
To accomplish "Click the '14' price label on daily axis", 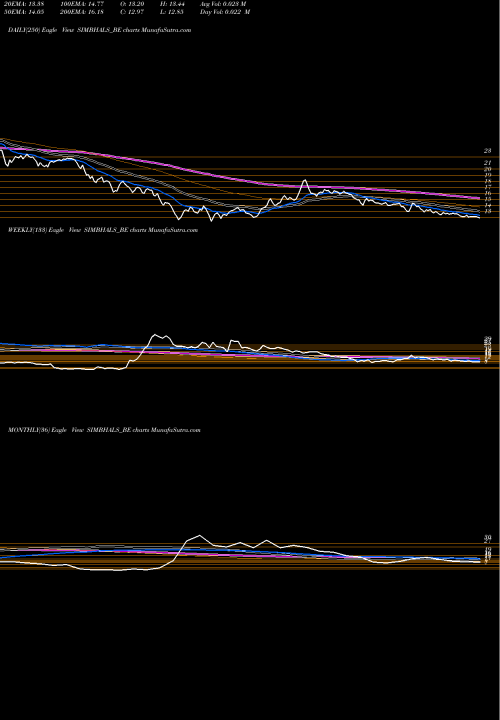I will coord(488,205).
